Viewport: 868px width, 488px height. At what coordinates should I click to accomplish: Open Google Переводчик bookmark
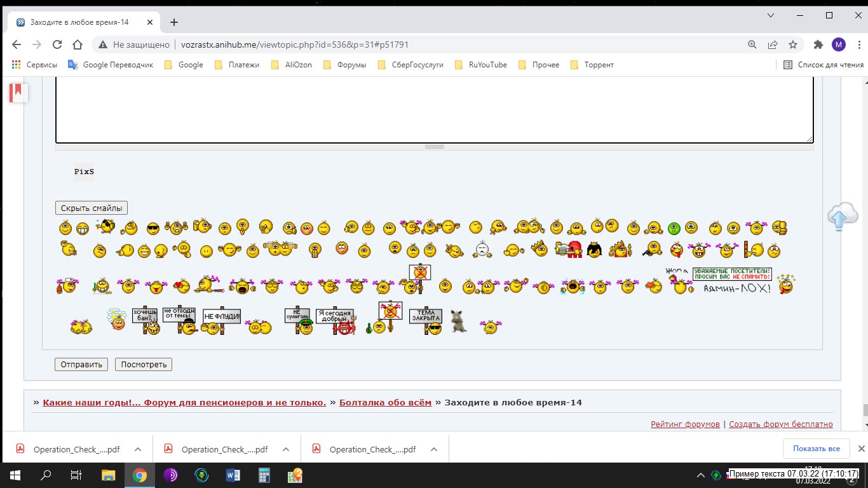coord(111,65)
